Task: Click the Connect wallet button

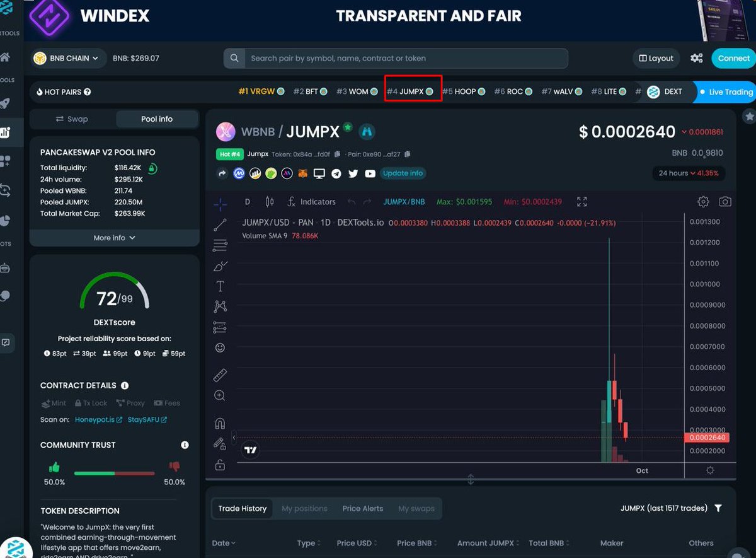Action: coord(733,58)
